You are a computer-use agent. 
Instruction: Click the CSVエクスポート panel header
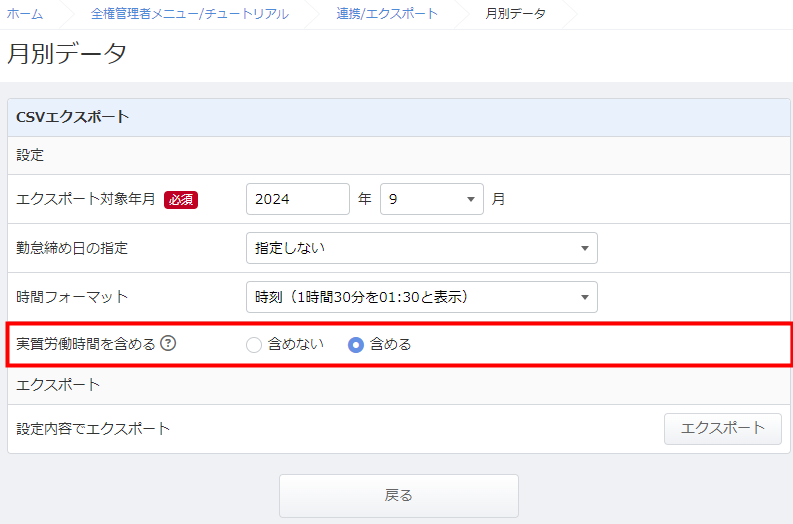(399, 117)
